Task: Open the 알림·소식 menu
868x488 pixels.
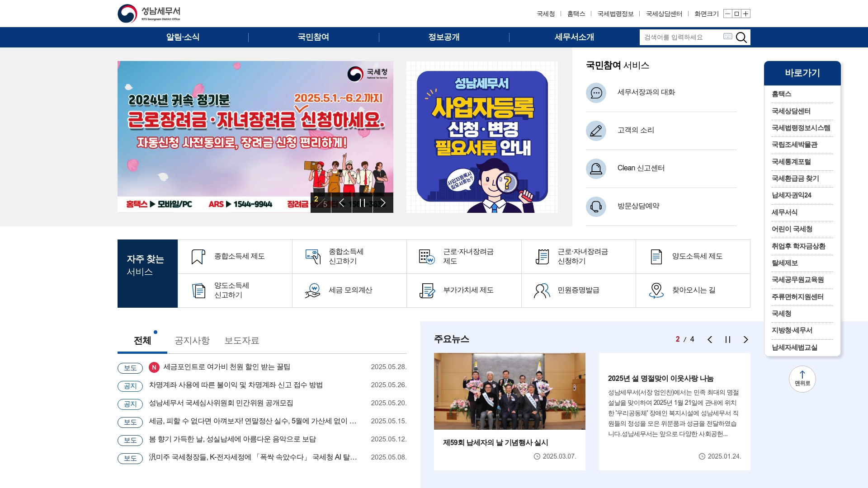Action: [x=183, y=37]
